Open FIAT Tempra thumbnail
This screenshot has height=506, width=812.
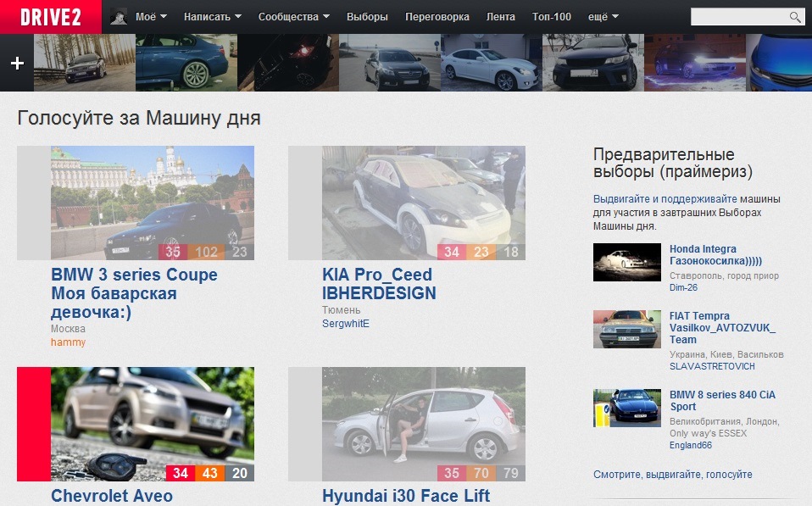627,329
